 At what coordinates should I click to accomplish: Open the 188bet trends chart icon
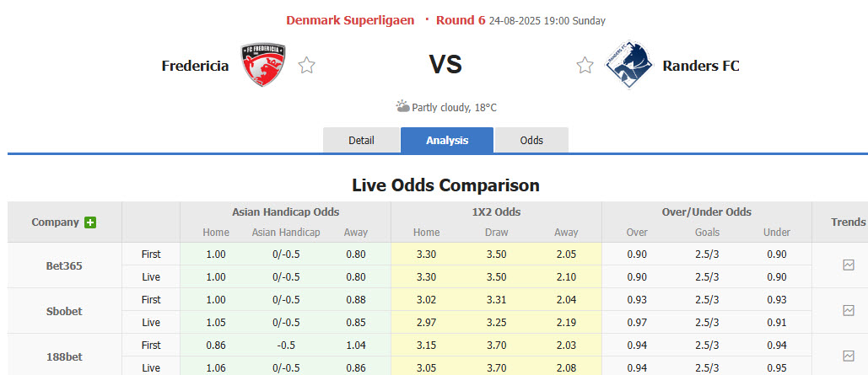[x=849, y=356]
